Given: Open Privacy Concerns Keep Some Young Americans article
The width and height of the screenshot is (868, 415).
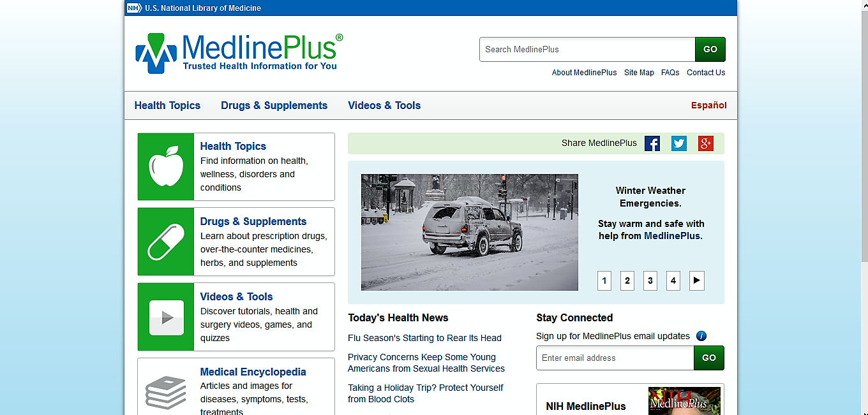Looking at the screenshot, I should 426,363.
